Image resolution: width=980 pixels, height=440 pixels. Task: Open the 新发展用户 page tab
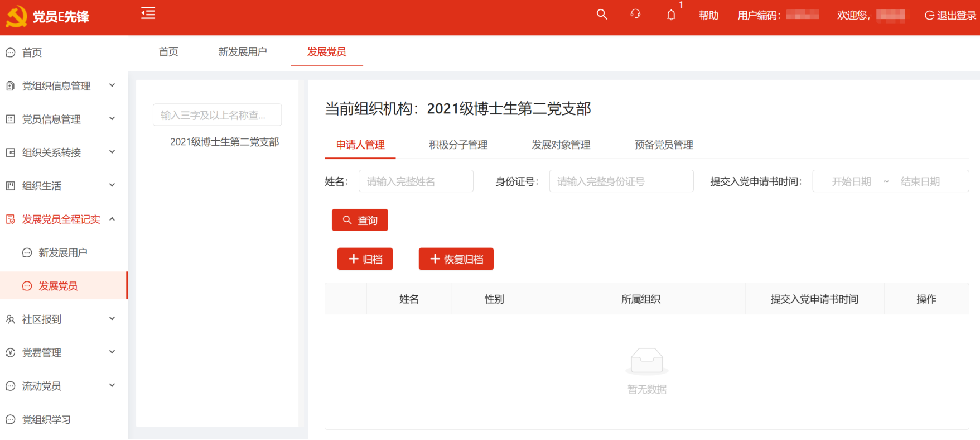pos(242,52)
